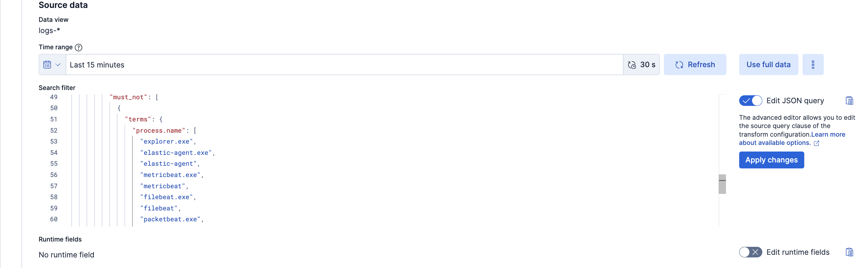Click the calendar quick-menu icon

47,65
